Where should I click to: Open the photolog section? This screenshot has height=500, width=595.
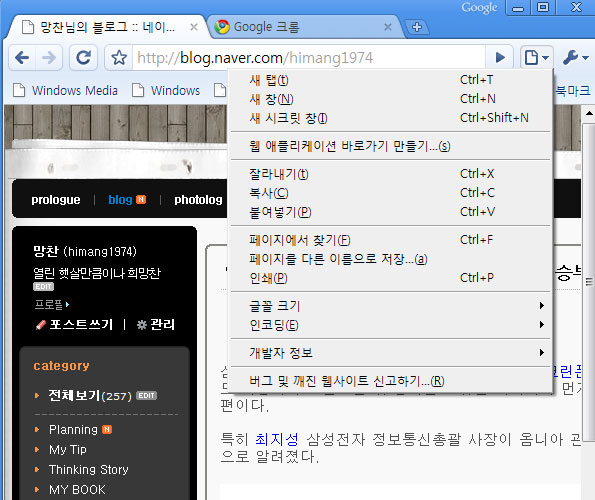coord(198,200)
